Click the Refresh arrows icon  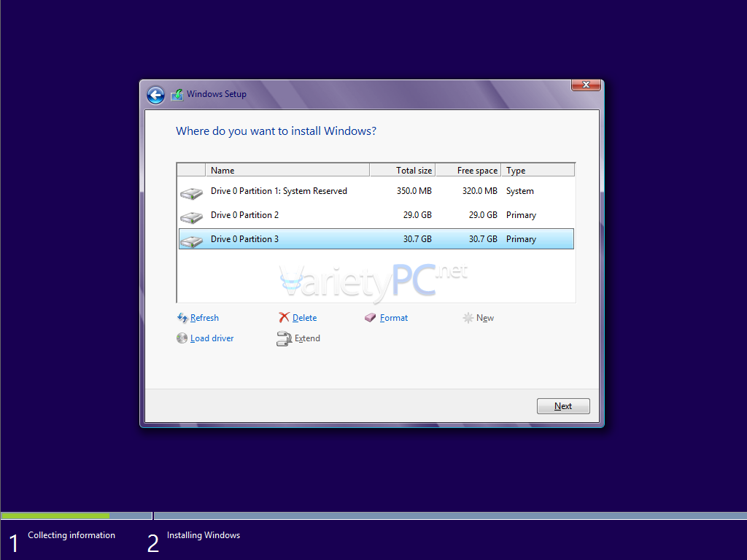tap(182, 318)
